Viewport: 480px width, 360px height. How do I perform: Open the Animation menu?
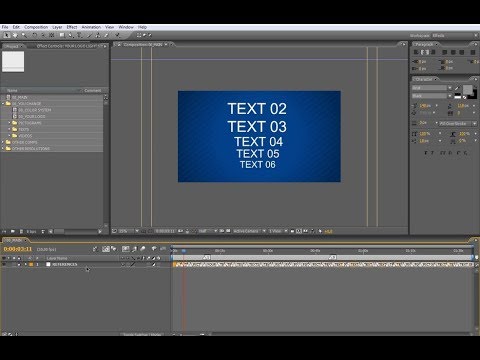tap(91, 27)
